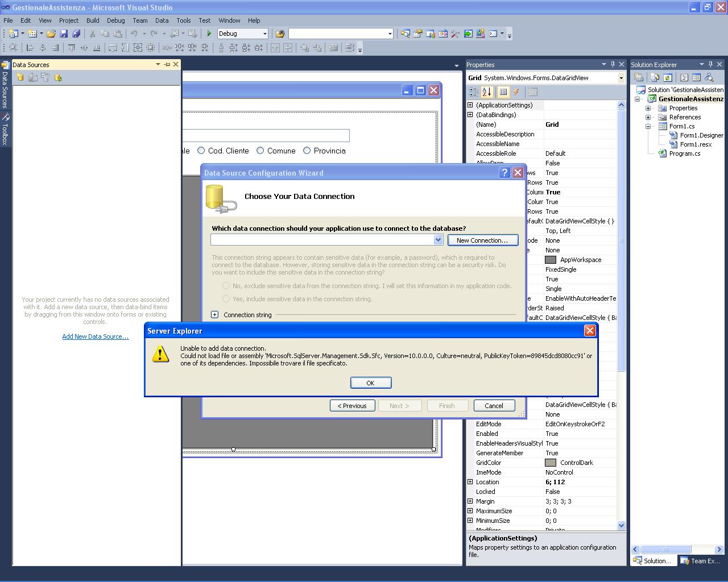Screen dimensions: 728x582
Task: Open the Debug configuration dropdown
Action: (x=264, y=34)
